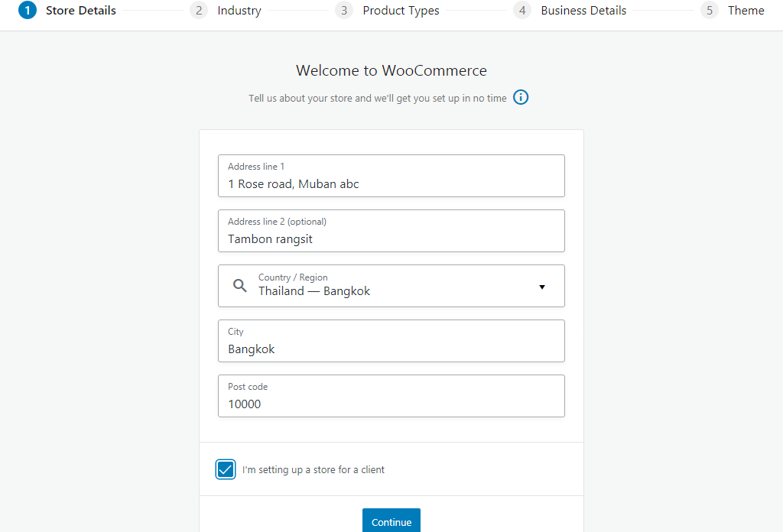Click the step 4 number circle
The height and width of the screenshot is (532, 783).
522,11
